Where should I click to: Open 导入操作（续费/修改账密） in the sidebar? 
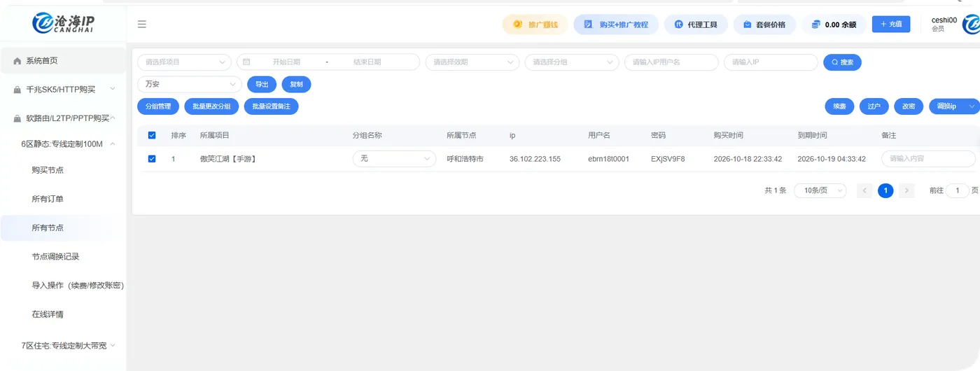[x=63, y=286]
